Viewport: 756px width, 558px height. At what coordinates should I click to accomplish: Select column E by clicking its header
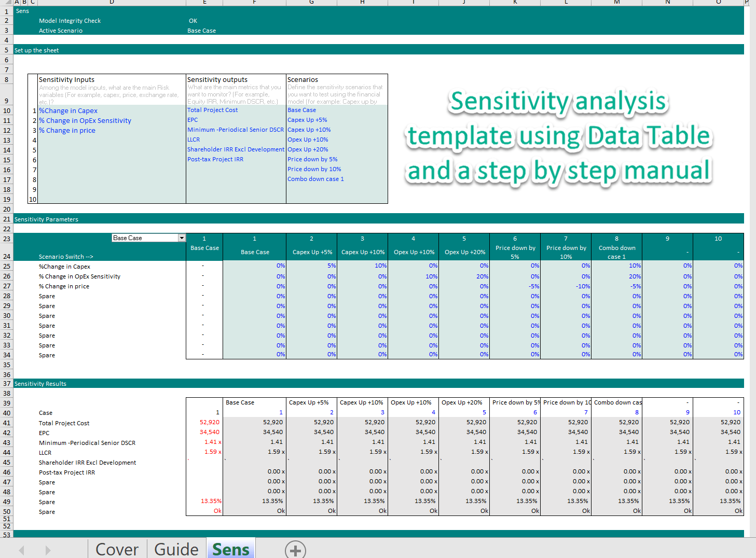pos(204,3)
